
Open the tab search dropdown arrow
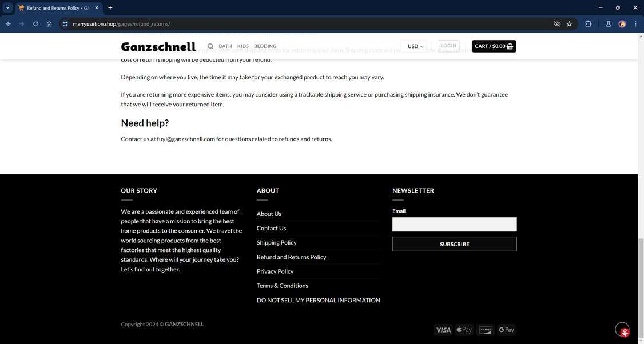7,8
